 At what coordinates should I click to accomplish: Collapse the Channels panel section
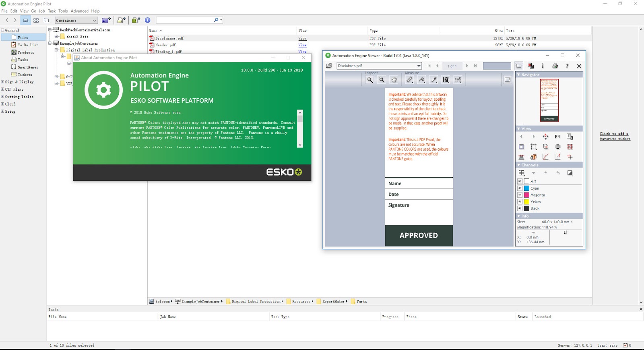pos(518,165)
